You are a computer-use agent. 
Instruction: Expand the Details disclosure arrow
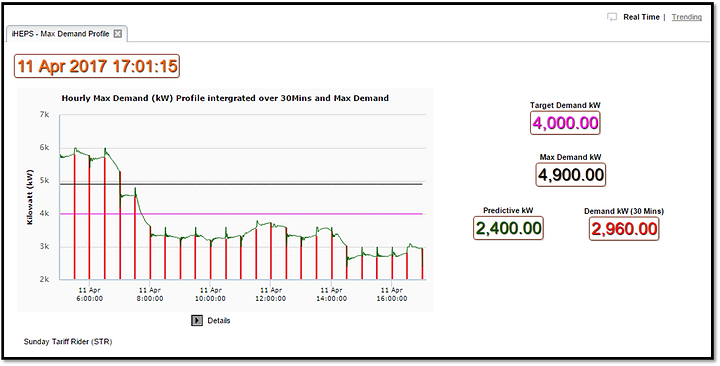[197, 321]
